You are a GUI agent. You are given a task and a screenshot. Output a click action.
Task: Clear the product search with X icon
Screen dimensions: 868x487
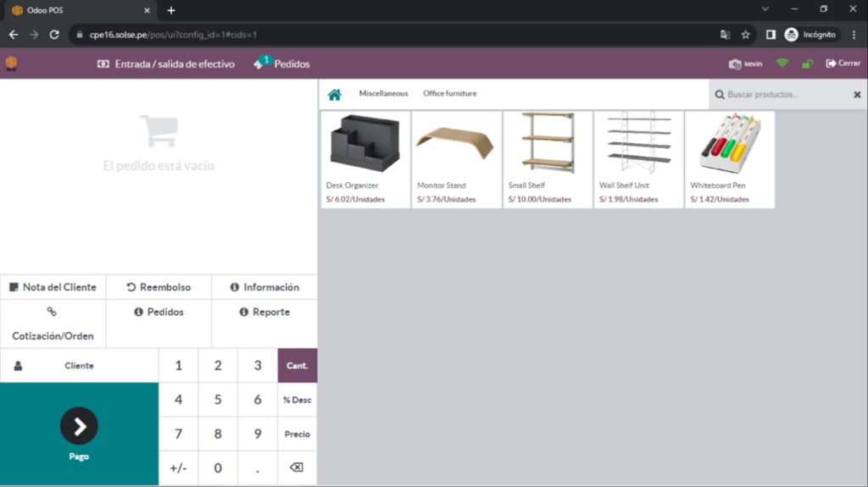857,95
